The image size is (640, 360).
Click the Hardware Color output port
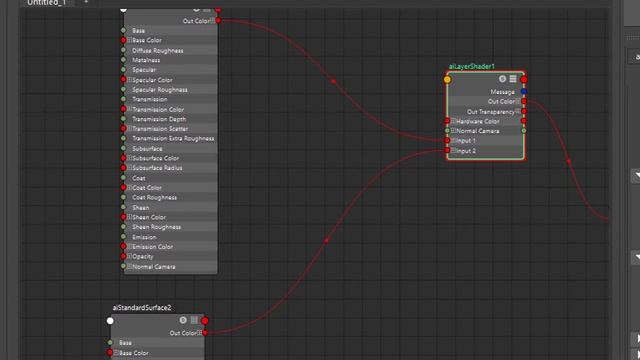click(x=524, y=121)
